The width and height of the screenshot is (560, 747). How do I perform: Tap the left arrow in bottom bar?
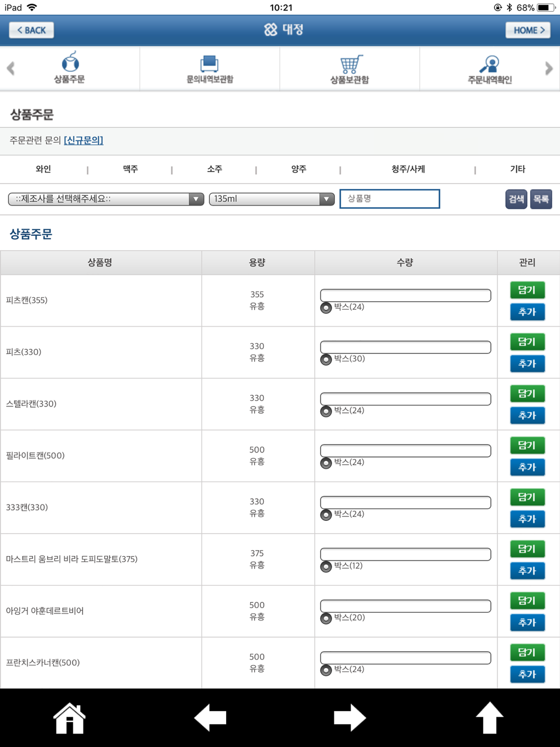(210, 718)
